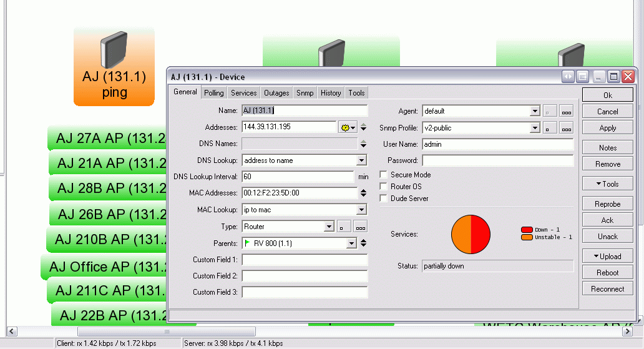The width and height of the screenshot is (644, 349).
Task: Click the DNS Lookup Interval field
Action: [x=298, y=177]
